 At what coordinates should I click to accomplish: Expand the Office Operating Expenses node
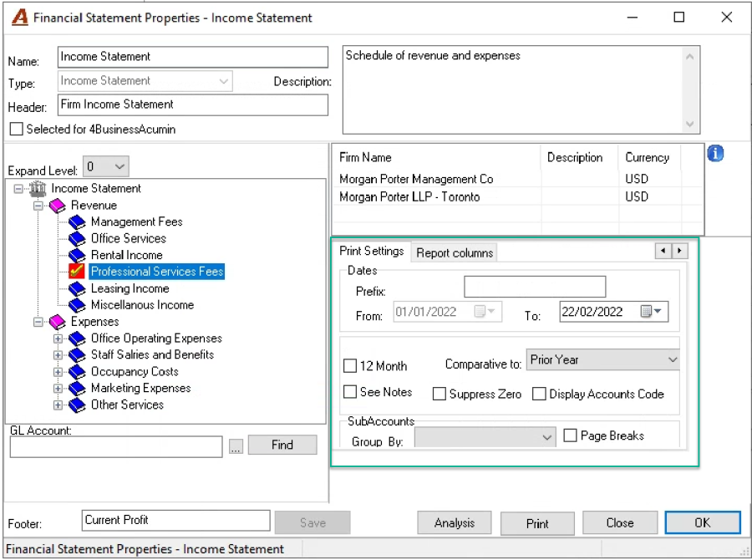[x=58, y=339]
